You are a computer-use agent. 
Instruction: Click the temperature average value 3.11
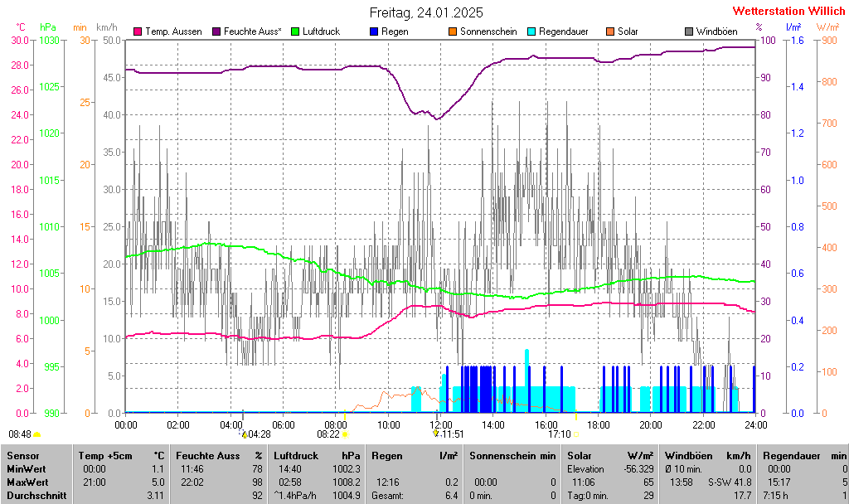155,496
